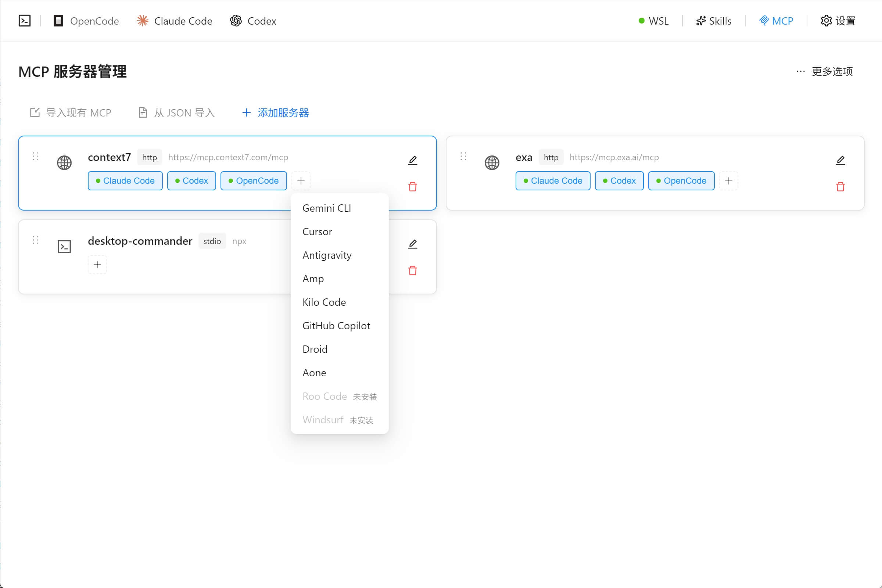Open the plus dropdown on desktop-commander card
Screen dimensions: 882x588
pos(97,265)
